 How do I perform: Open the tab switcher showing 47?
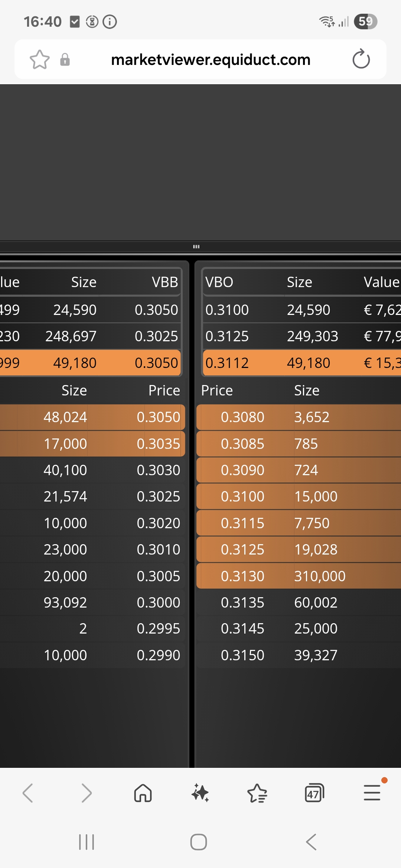click(314, 793)
